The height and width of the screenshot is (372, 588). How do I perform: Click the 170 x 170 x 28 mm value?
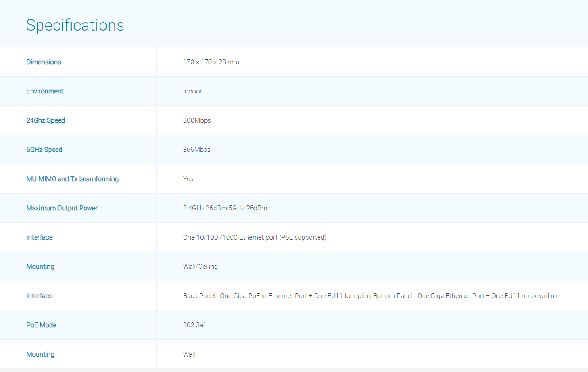pyautogui.click(x=211, y=62)
